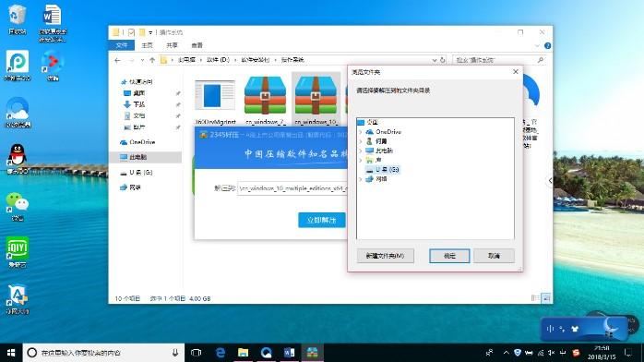The height and width of the screenshot is (362, 644).
Task: Click New Folder button in browse dialog
Action: point(386,256)
